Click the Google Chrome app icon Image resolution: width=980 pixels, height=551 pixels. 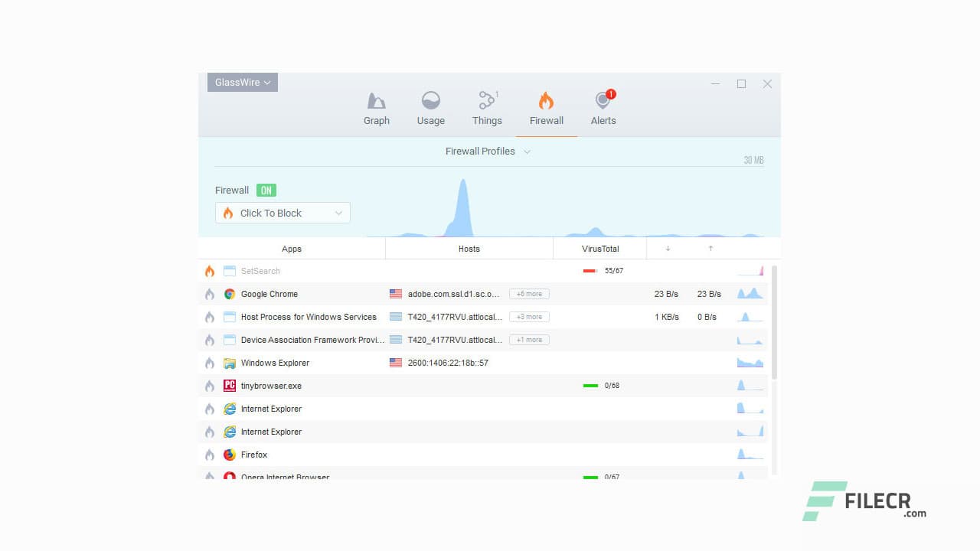coord(229,294)
